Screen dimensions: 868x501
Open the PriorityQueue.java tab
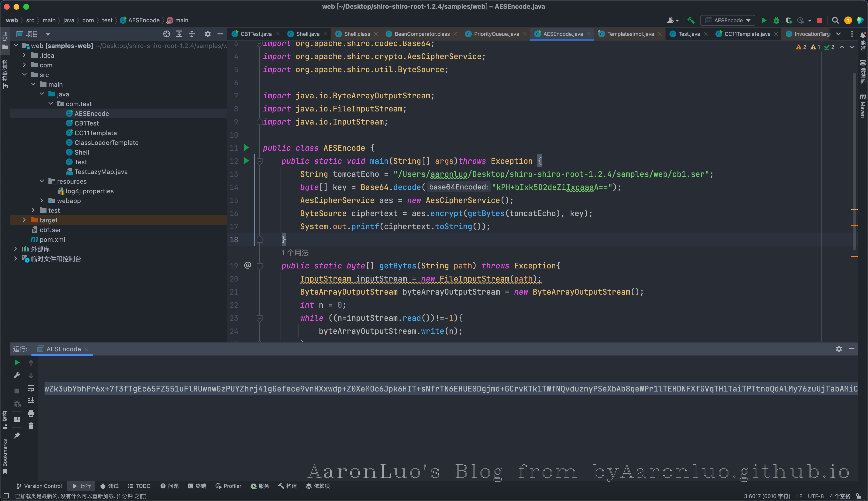[x=496, y=34]
